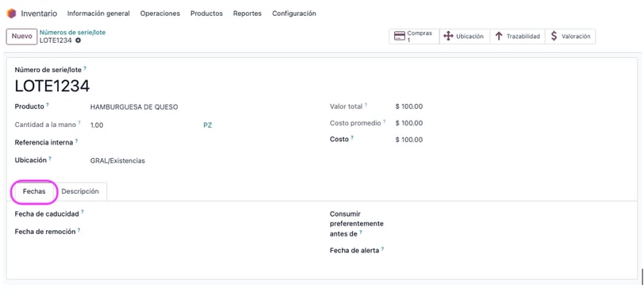
Task: Go to Información general menu
Action: tap(98, 13)
